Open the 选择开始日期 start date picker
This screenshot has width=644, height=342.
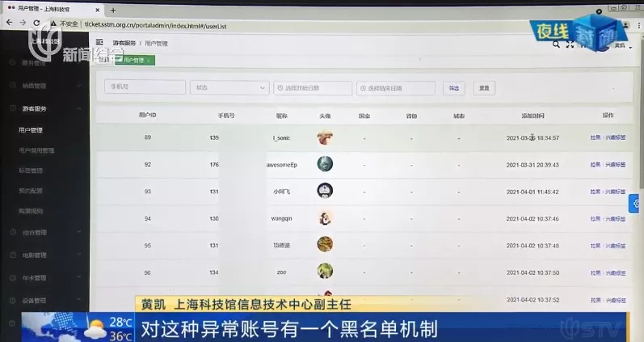click(313, 88)
